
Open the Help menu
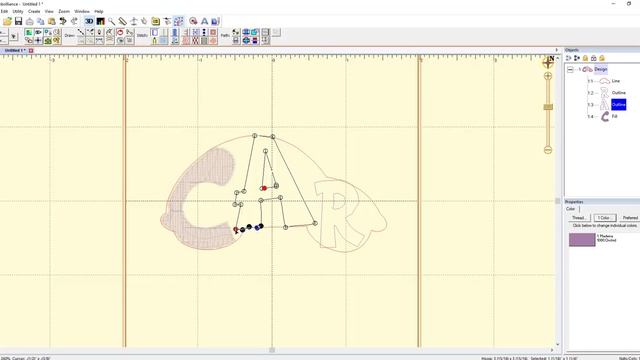coord(99,11)
